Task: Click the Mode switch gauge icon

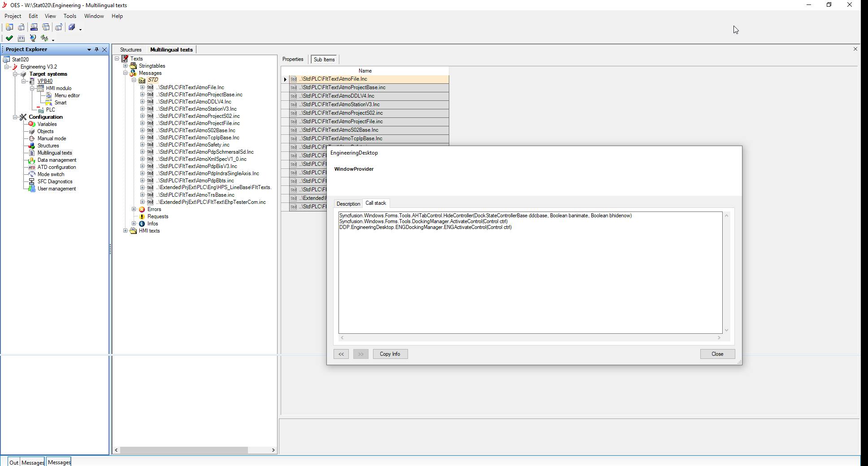Action: coord(32,174)
